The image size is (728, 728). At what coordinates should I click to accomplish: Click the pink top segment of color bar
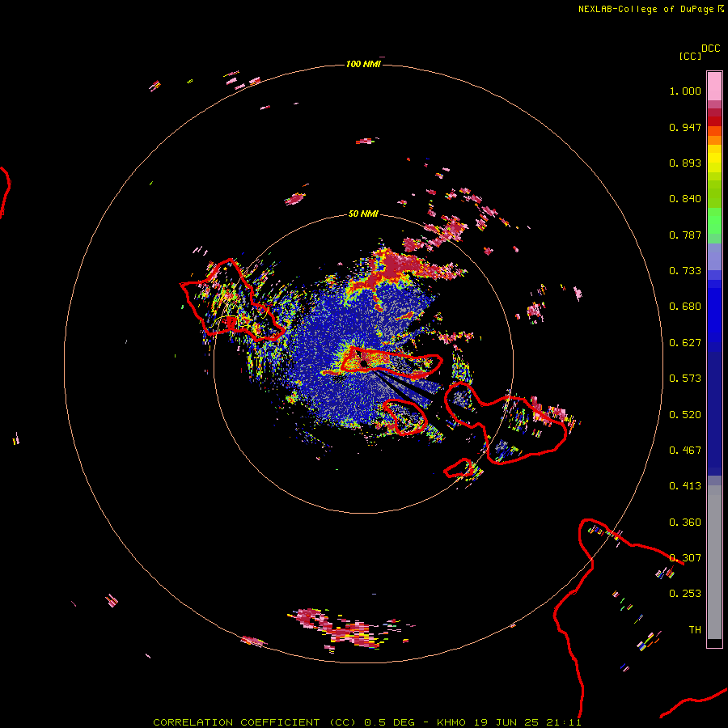714,87
